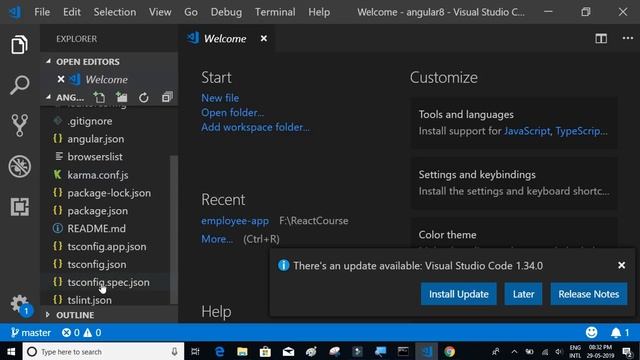Click the Windows Start button
This screenshot has width=640, height=360.
tap(11, 351)
